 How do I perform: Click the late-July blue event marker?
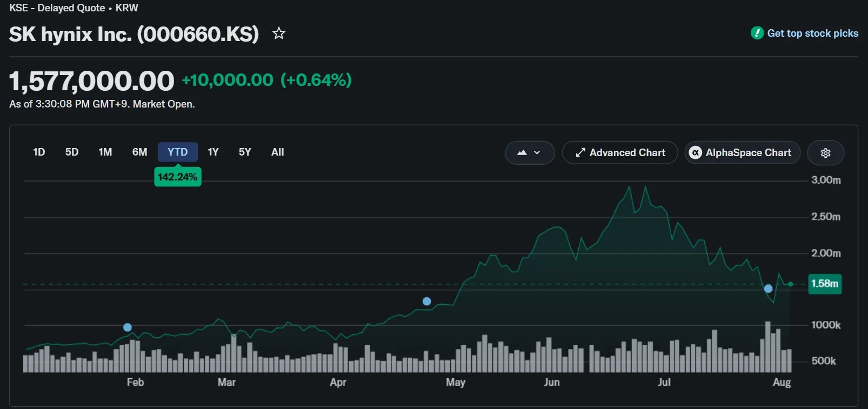(768, 289)
